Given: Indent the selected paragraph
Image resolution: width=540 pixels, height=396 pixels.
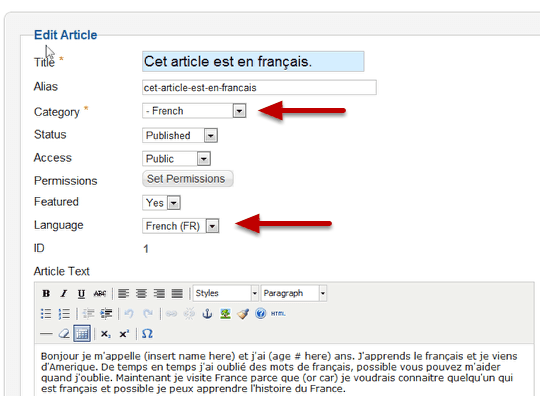Looking at the screenshot, I should pos(106,314).
